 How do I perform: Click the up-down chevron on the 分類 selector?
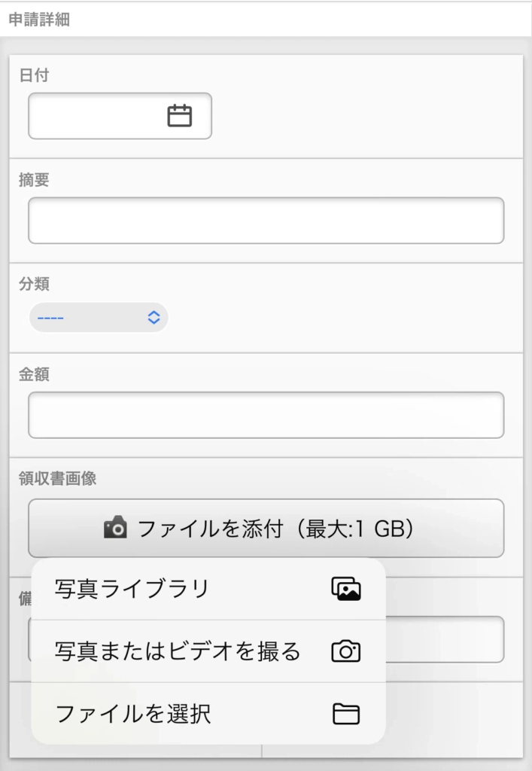[x=154, y=317]
